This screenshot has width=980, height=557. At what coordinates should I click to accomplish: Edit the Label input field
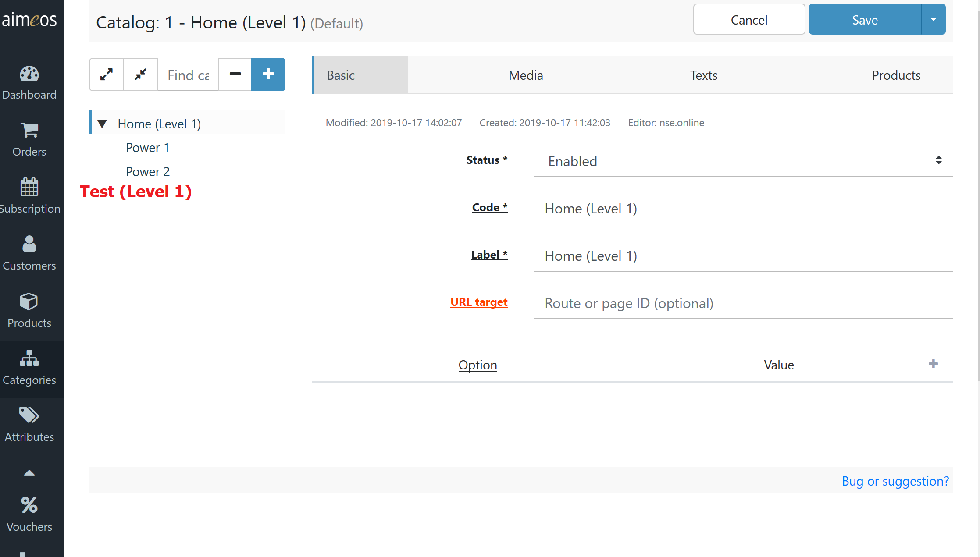coord(743,256)
